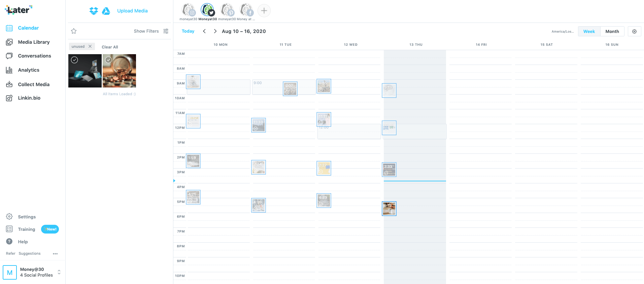Select the coins jar media thumbnail

(119, 71)
